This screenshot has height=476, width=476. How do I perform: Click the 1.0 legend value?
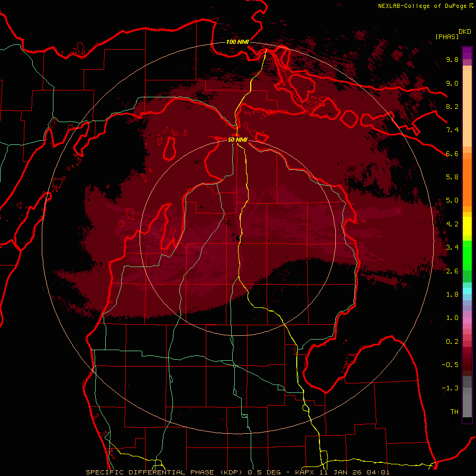[x=452, y=318]
